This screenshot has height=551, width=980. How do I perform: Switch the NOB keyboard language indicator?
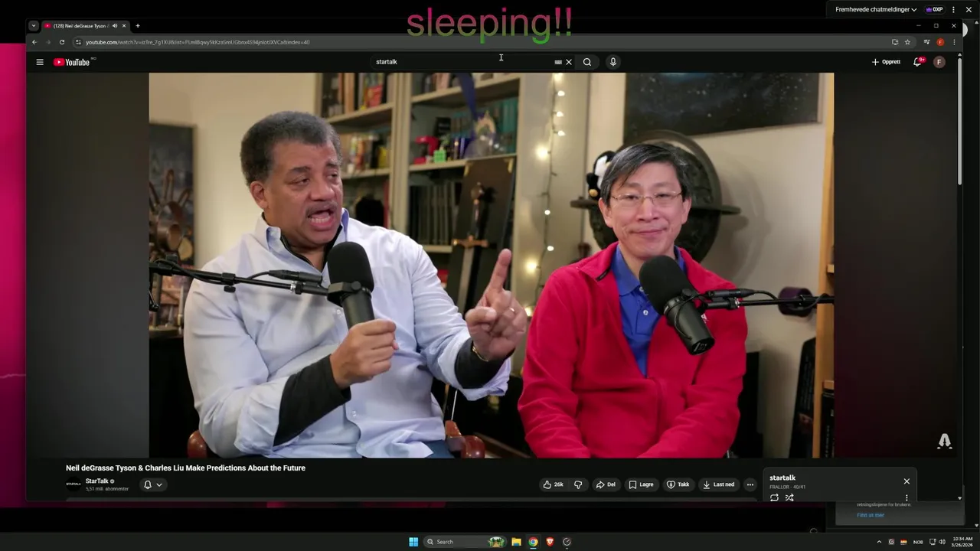[x=918, y=542]
